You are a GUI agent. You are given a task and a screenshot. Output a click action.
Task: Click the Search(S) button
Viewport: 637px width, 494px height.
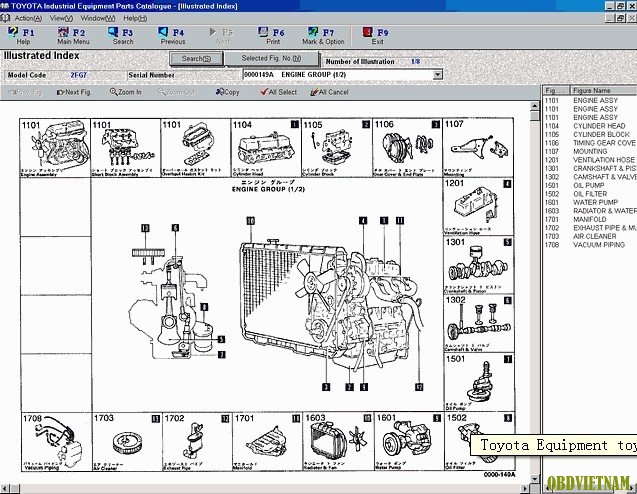[196, 58]
